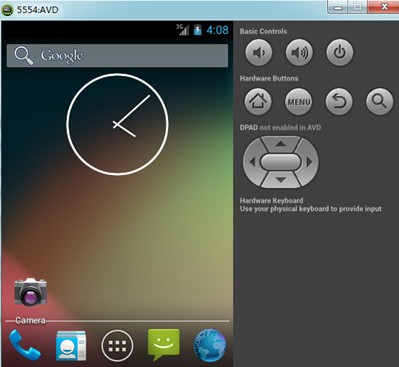Click the Hardware Keyboard heading
Image resolution: width=399 pixels, height=367 pixels.
click(x=271, y=200)
